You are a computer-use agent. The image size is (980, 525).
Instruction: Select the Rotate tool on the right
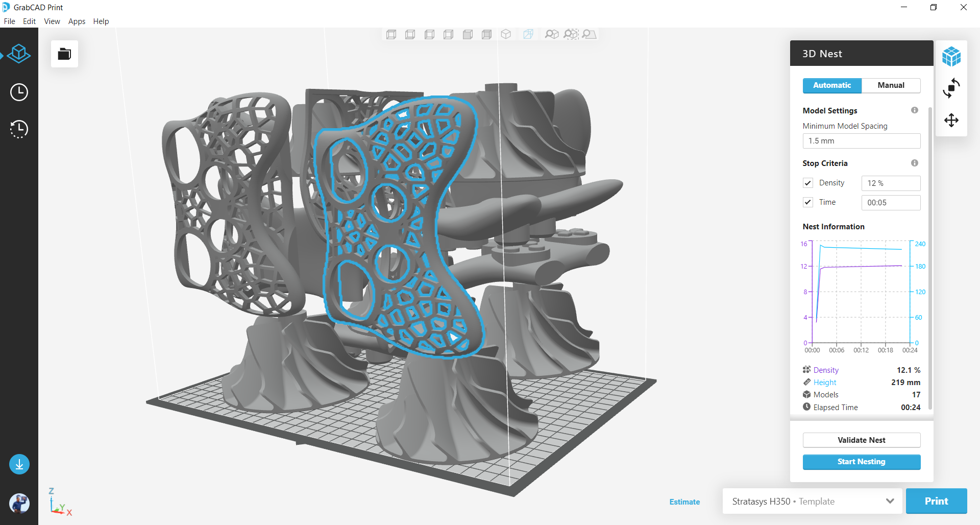[952, 88]
